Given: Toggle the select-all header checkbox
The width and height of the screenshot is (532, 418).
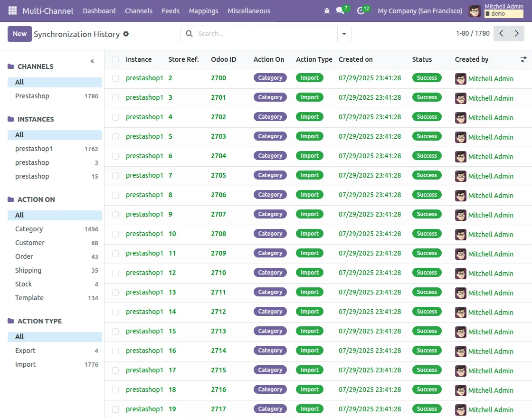Looking at the screenshot, I should [x=115, y=59].
